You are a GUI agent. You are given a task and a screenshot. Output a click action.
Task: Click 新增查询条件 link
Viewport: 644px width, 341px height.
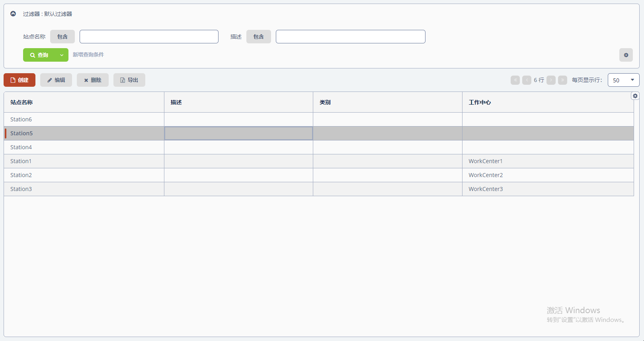tap(88, 55)
